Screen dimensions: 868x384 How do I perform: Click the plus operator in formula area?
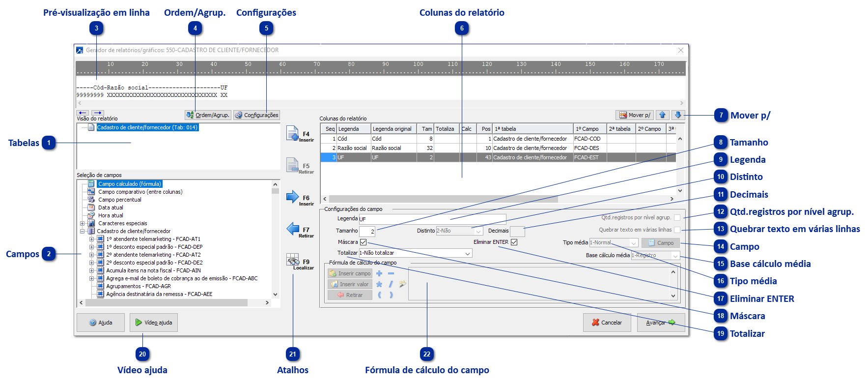pos(379,273)
